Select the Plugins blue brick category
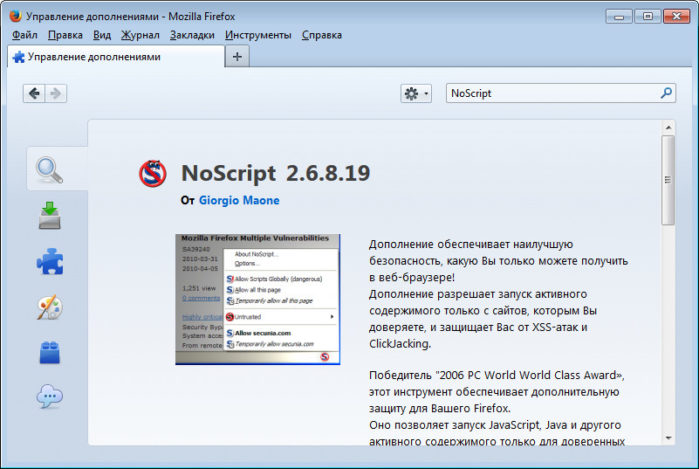The height and width of the screenshot is (469, 699). click(50, 352)
